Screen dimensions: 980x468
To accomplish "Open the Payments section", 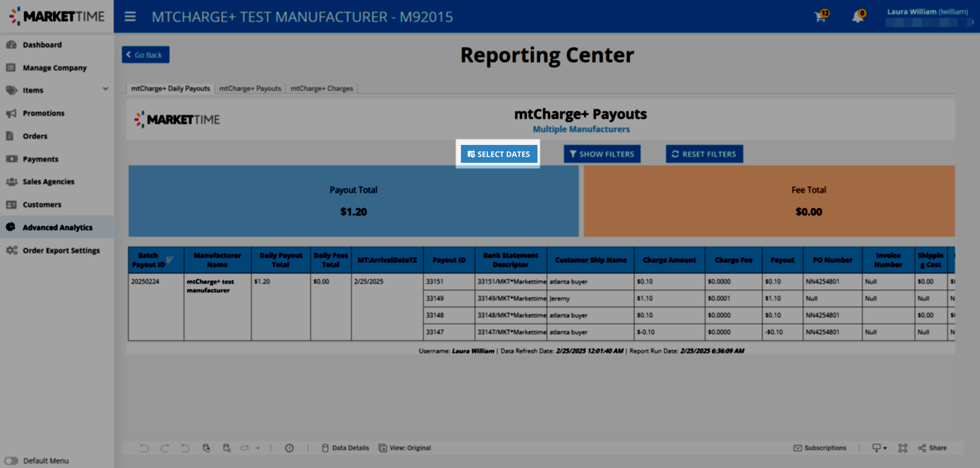I will [x=40, y=159].
